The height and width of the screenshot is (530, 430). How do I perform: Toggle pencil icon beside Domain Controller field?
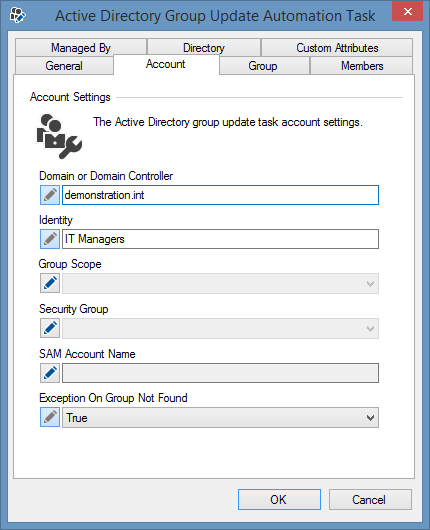(x=50, y=195)
